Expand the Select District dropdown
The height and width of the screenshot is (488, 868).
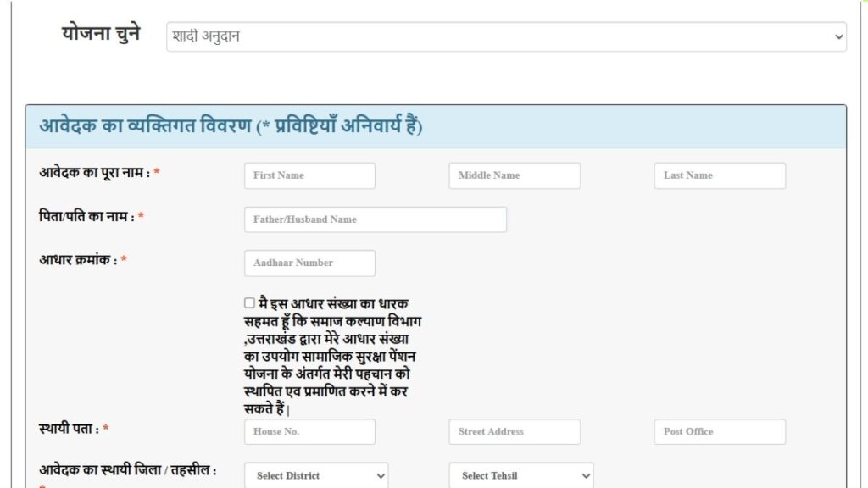(315, 475)
